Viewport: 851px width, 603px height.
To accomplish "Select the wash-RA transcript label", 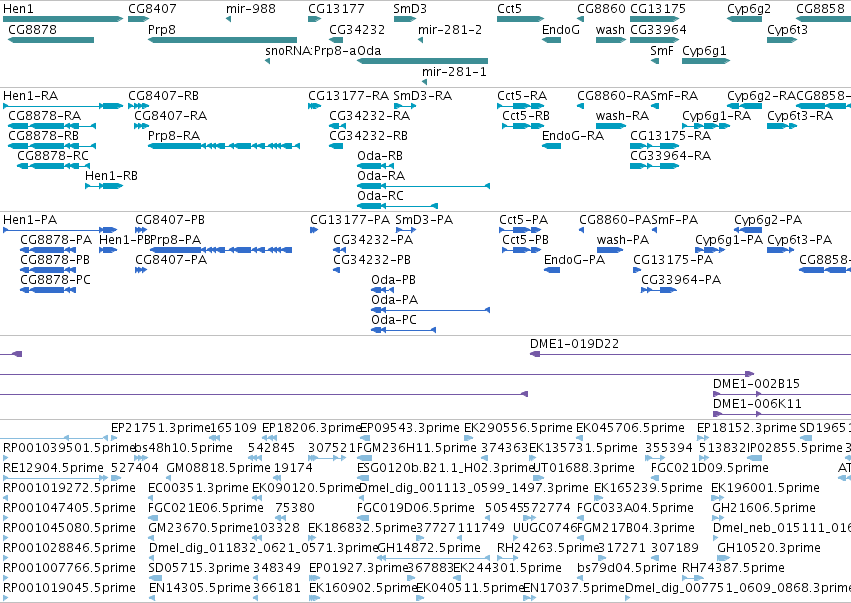I will point(623,116).
